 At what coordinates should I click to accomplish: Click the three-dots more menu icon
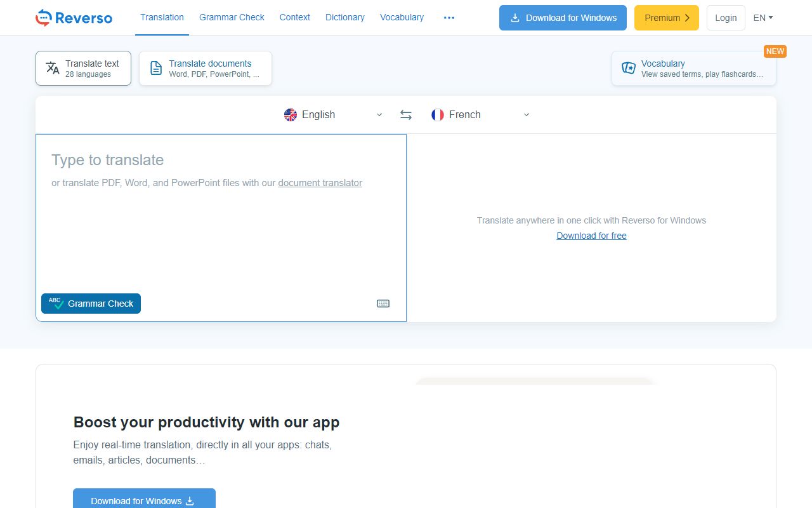449,18
